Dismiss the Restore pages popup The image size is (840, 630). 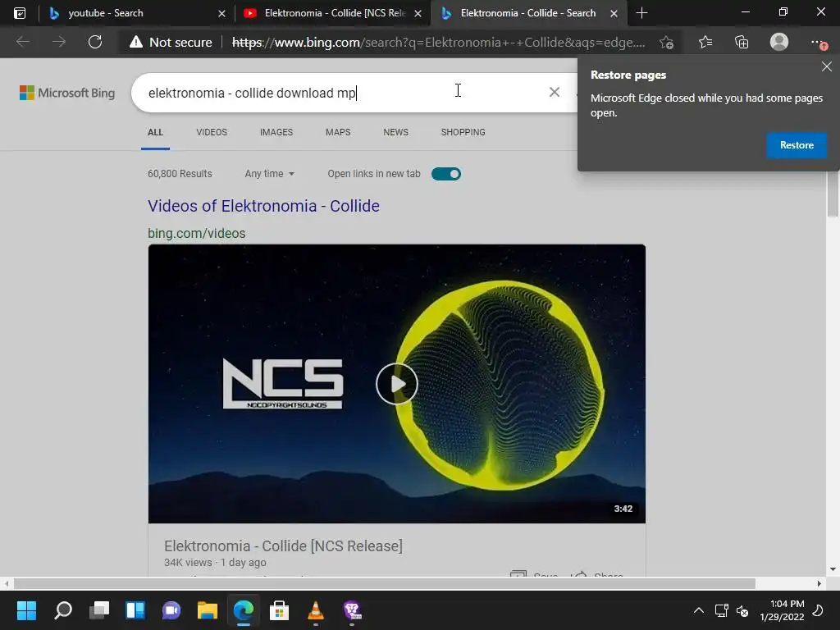(x=827, y=66)
